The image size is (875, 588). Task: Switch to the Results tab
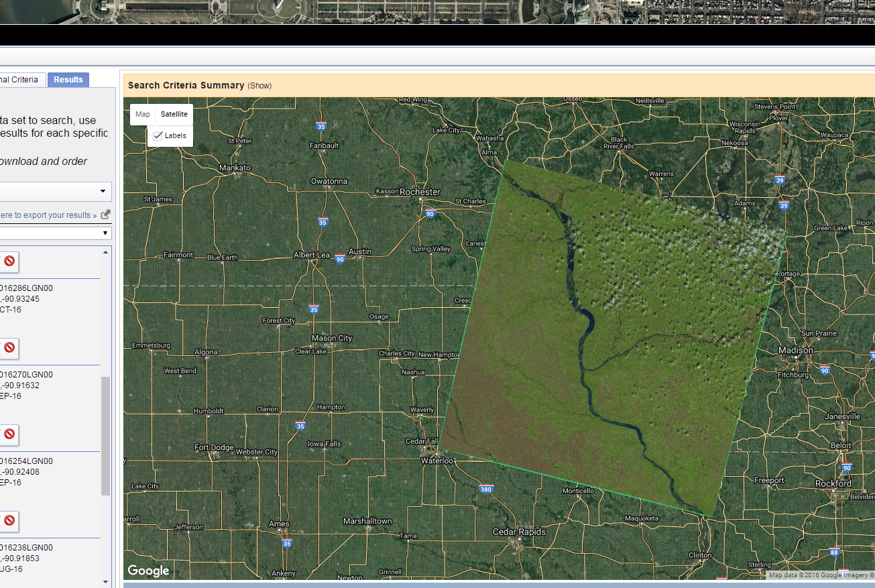(68, 79)
